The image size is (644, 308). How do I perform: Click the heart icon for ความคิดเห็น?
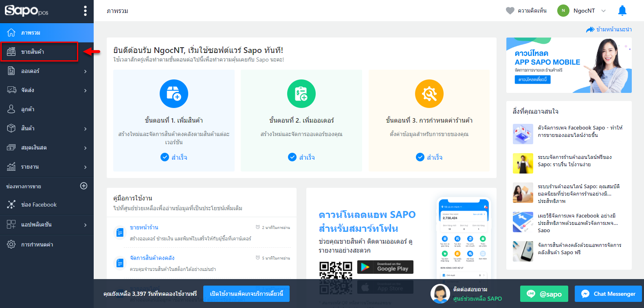(510, 11)
